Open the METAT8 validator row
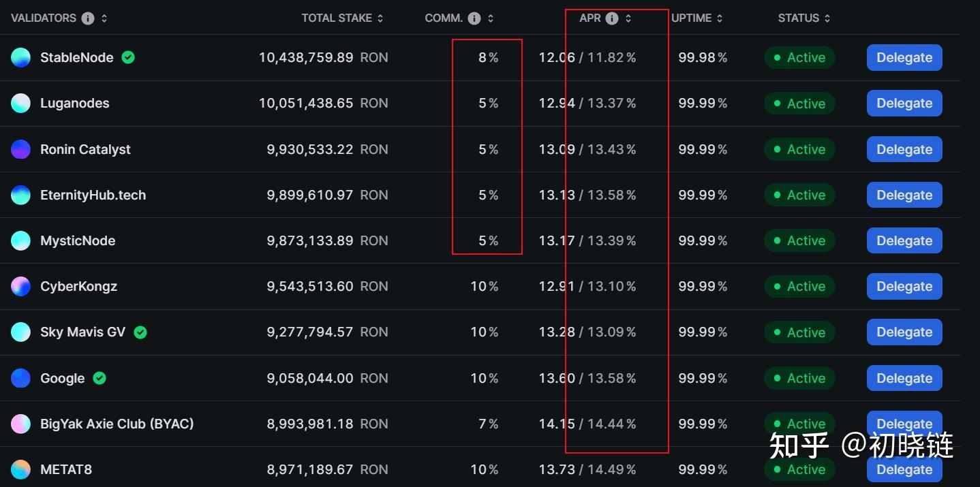Image resolution: width=980 pixels, height=487 pixels. (x=66, y=470)
